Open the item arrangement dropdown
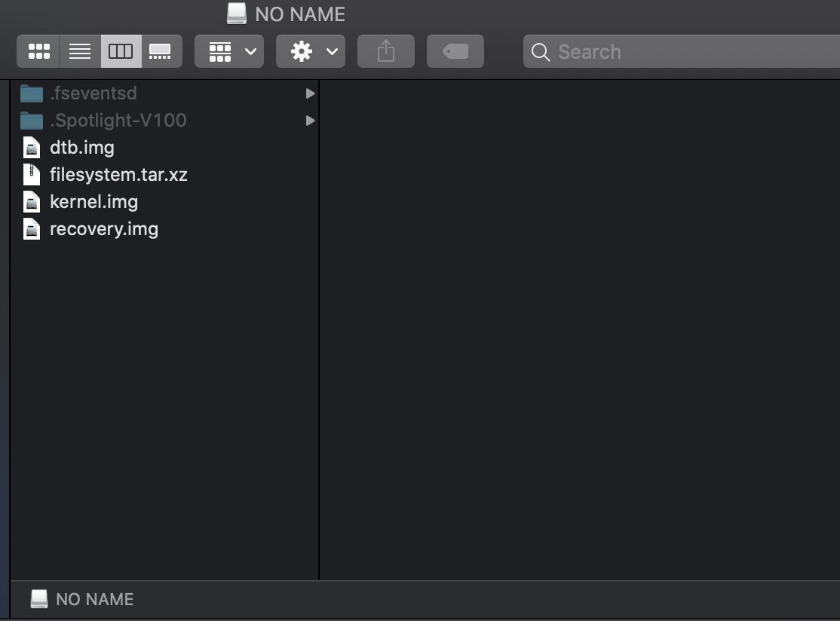This screenshot has height=621, width=840. (x=228, y=51)
